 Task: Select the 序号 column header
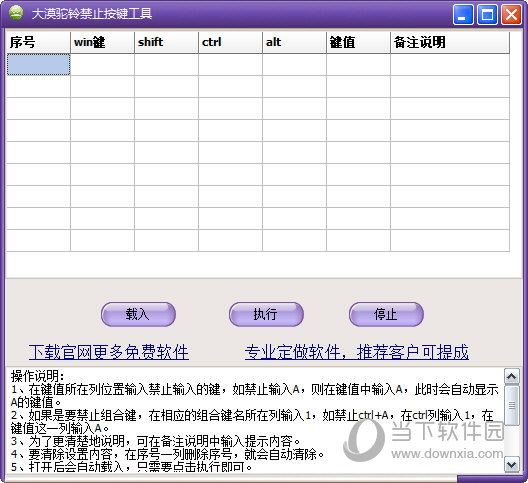pos(38,42)
